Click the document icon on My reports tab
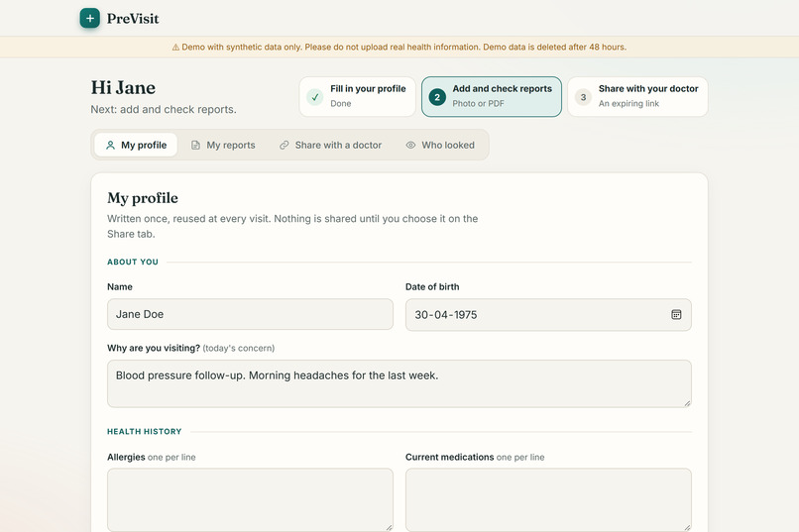Image resolution: width=799 pixels, height=532 pixels. point(195,145)
